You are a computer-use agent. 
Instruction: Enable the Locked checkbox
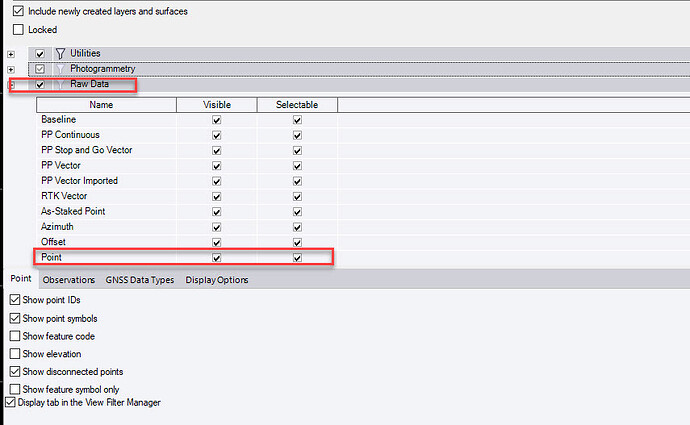click(x=18, y=30)
